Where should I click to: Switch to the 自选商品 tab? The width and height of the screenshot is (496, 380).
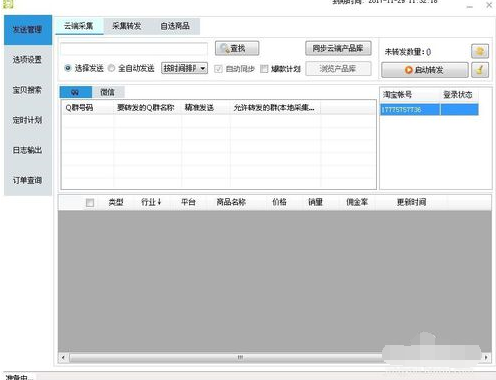tap(175, 26)
